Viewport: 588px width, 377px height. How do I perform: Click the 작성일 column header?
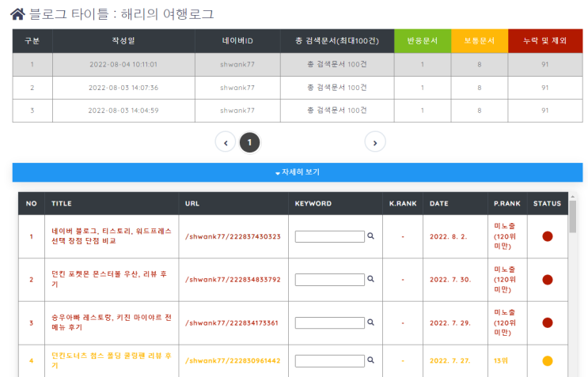click(x=123, y=41)
